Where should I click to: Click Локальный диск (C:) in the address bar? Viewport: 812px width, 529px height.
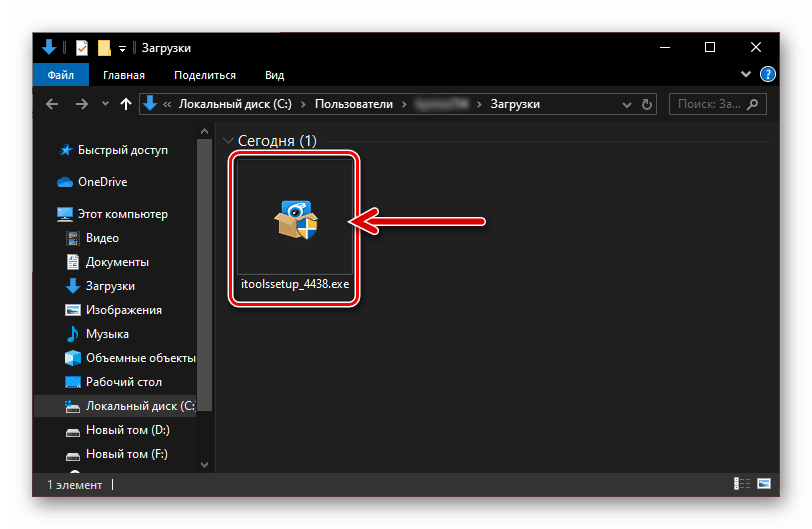click(235, 104)
